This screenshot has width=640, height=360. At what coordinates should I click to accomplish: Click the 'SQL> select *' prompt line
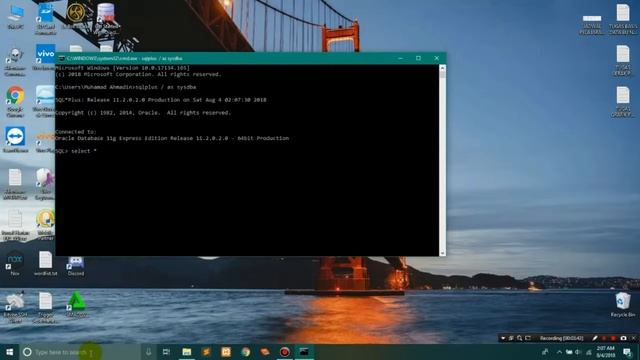tap(76, 151)
